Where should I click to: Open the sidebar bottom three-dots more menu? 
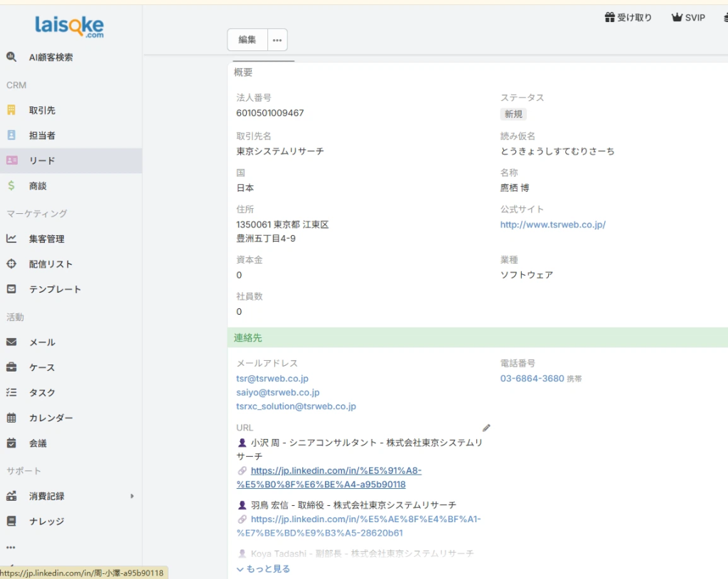click(11, 547)
